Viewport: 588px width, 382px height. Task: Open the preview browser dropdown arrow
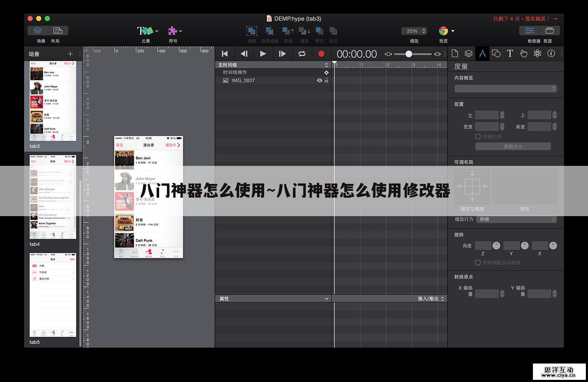coord(453,31)
